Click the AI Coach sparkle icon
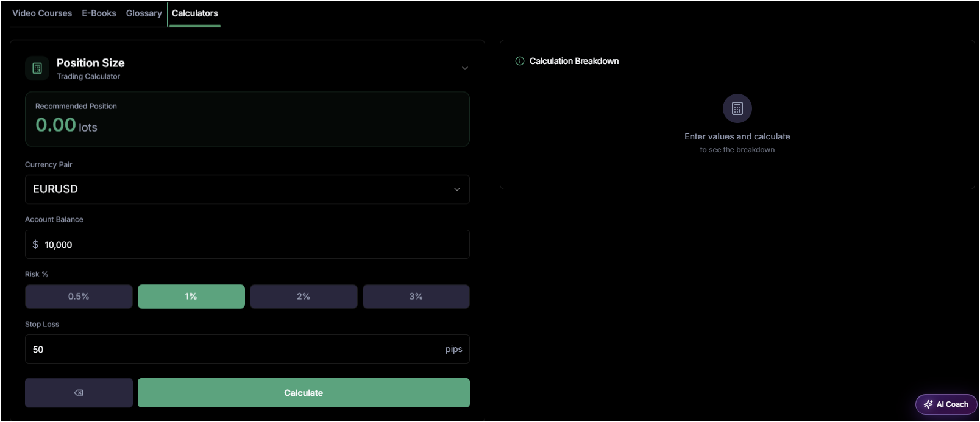This screenshot has height=422, width=980. 928,404
